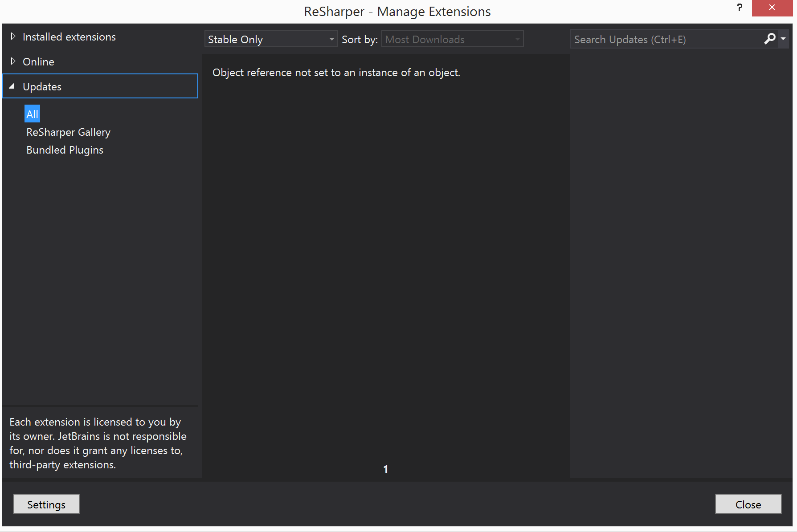The width and height of the screenshot is (797, 532).
Task: Select the Installed extensions category
Action: point(69,37)
